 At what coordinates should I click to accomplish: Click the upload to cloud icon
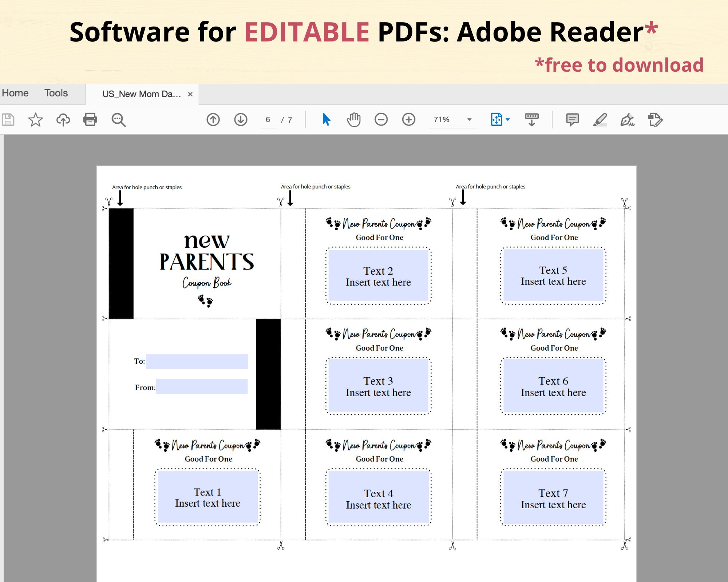pyautogui.click(x=63, y=119)
